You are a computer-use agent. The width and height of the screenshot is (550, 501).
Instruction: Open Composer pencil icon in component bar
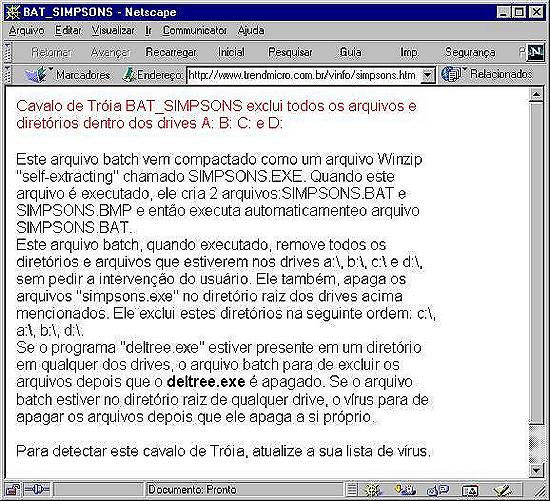click(x=502, y=490)
